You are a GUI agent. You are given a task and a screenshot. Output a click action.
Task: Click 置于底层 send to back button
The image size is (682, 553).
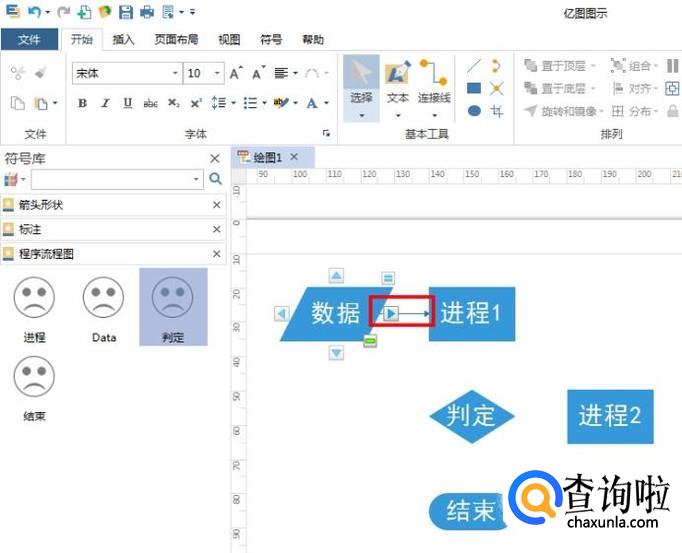click(559, 88)
